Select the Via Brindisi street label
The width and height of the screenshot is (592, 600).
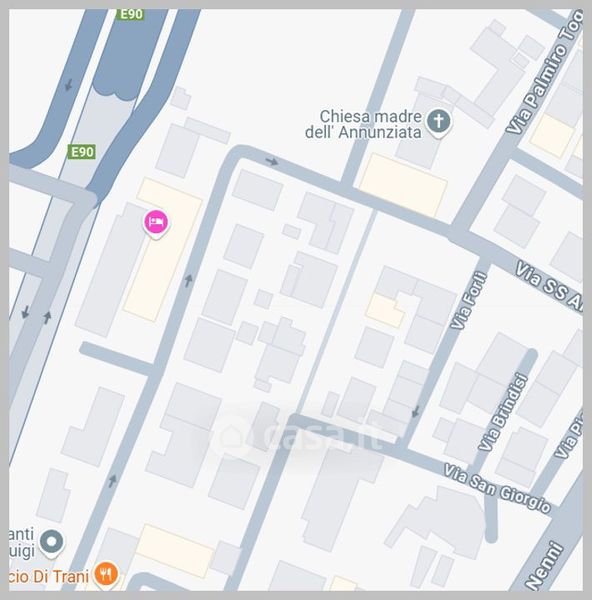coord(503,412)
